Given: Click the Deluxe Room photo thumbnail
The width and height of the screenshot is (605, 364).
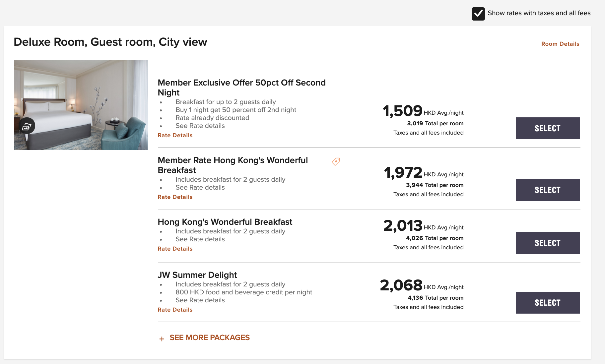Looking at the screenshot, I should [81, 105].
